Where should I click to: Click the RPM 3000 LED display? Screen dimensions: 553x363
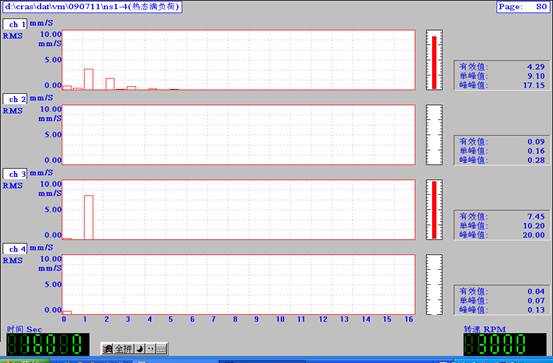tap(505, 344)
